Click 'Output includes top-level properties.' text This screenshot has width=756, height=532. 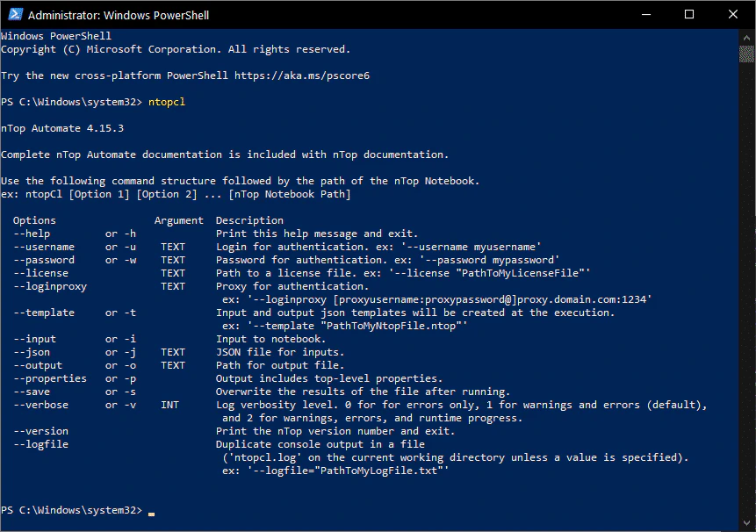329,378
